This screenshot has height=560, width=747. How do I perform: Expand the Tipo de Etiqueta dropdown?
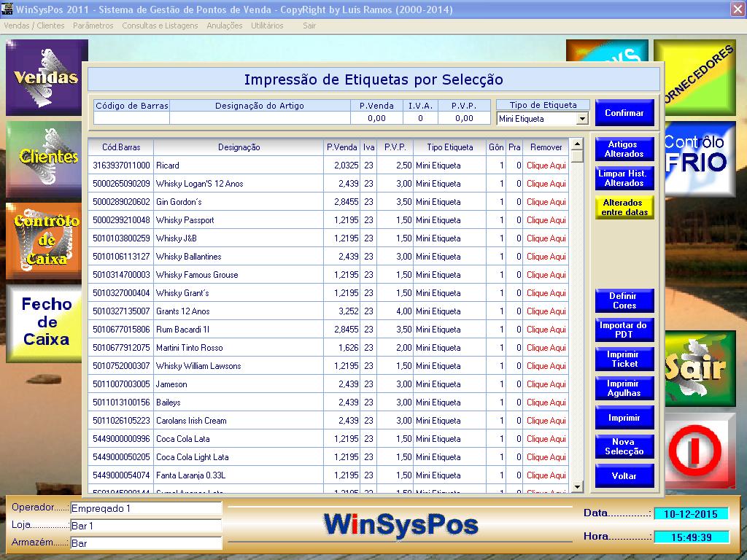pos(582,118)
